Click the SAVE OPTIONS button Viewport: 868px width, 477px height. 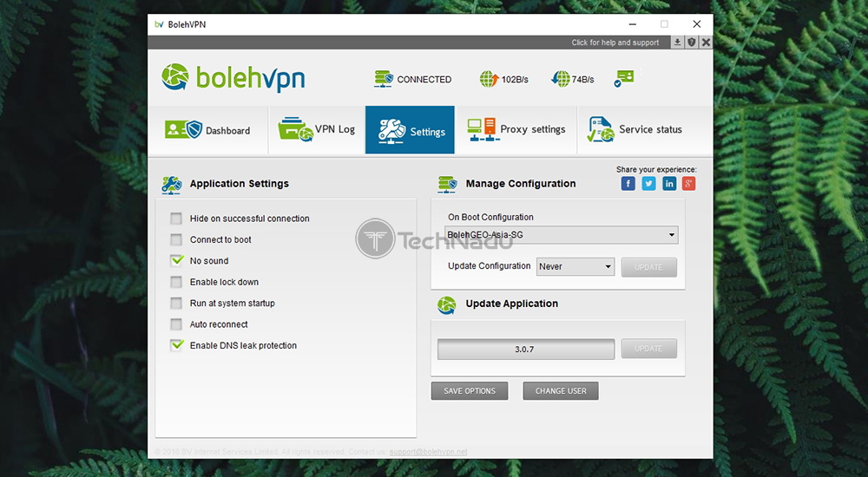[470, 390]
